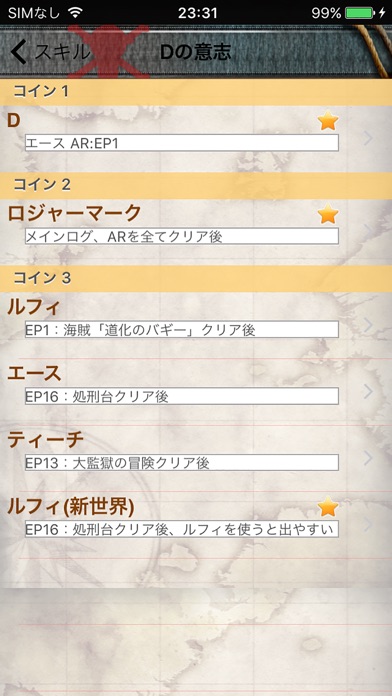Viewport: 392px width, 696px height.
Task: Tap the Wi-Fi status icon
Action: 75,13
